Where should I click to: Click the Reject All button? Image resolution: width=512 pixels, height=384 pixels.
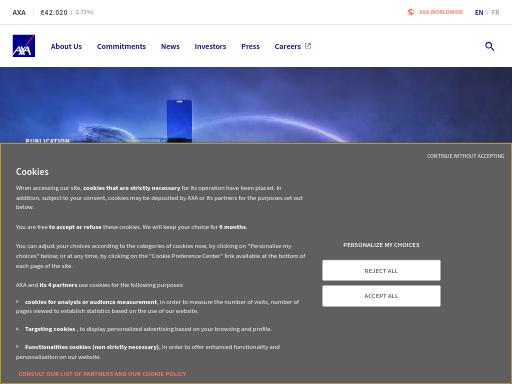(381, 270)
